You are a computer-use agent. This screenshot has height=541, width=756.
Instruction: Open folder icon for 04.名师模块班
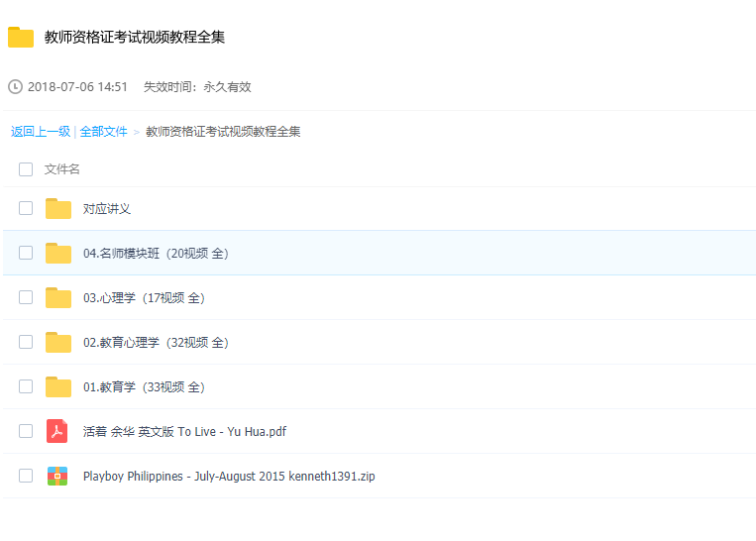tap(58, 253)
